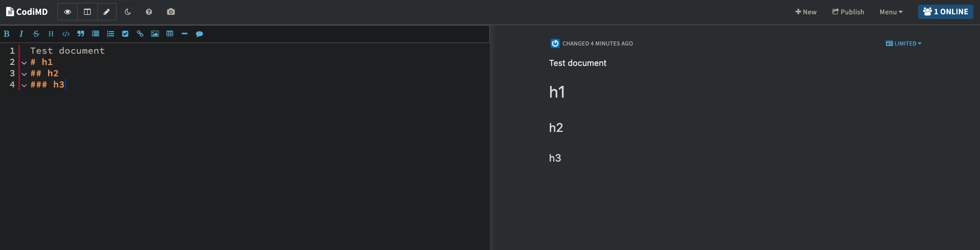Insert an unordered bullet list
The width and height of the screenshot is (980, 250).
96,34
